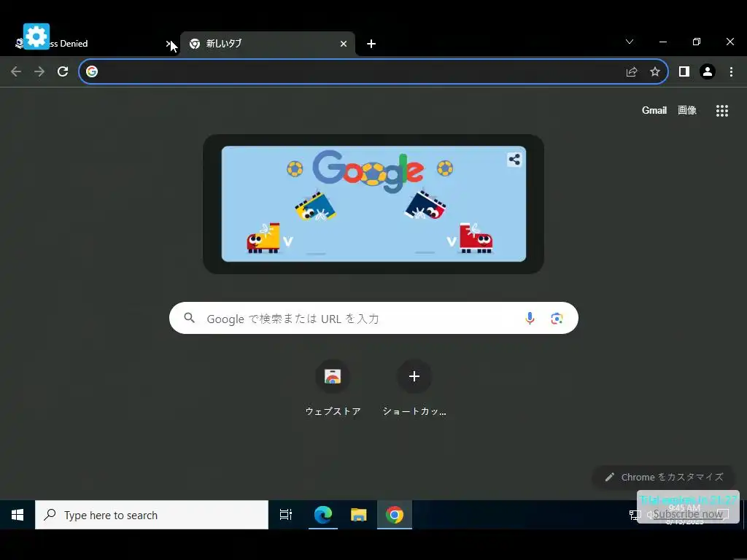
Task: Open Task View on taskbar
Action: click(286, 515)
